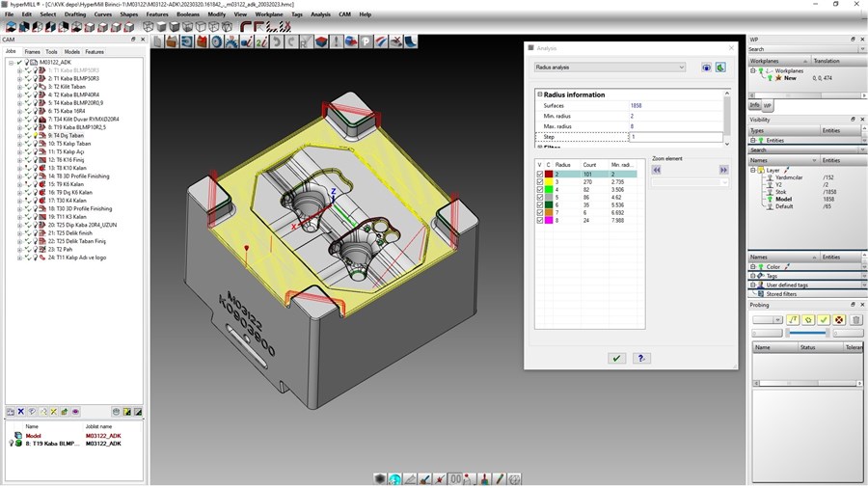This screenshot has height=488, width=868.
Task: Click the yellow function icon in Probing panel
Action: click(794, 320)
